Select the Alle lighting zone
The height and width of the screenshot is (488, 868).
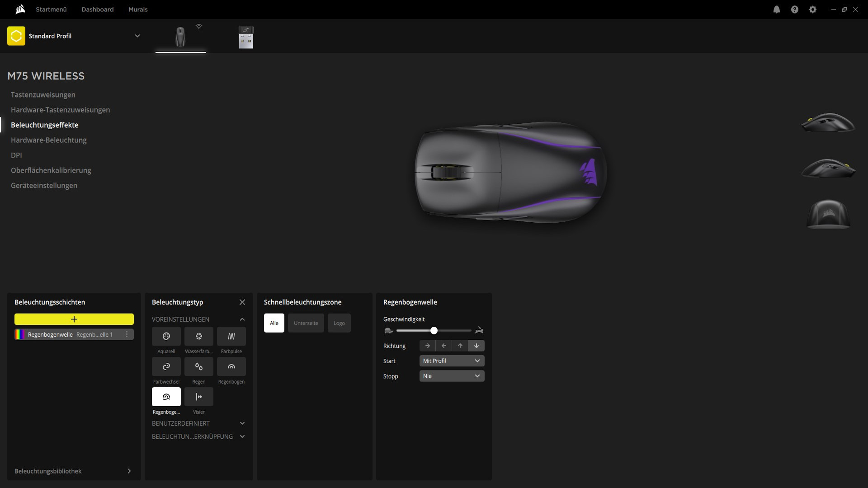(x=274, y=323)
